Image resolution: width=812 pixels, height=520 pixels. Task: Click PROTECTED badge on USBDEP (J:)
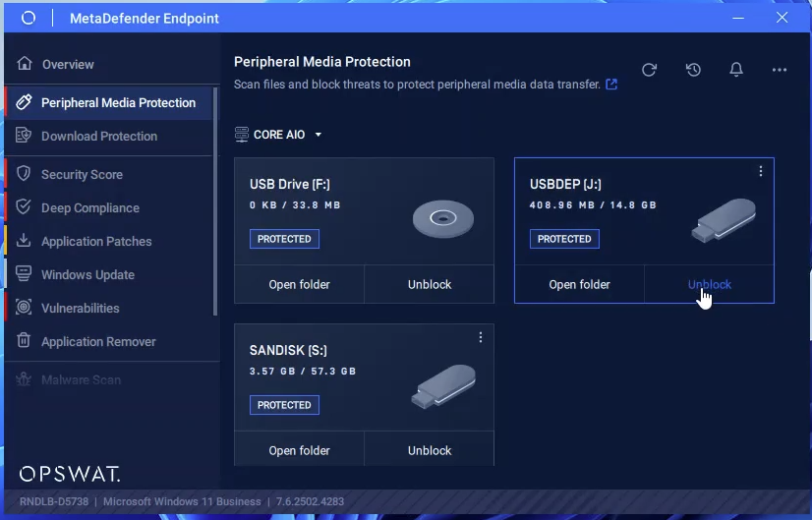564,239
